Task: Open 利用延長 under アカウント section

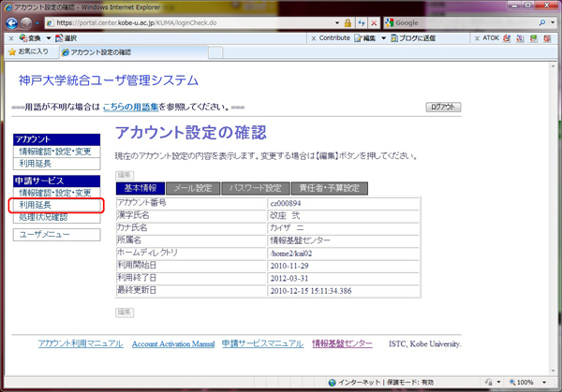Action: point(56,164)
